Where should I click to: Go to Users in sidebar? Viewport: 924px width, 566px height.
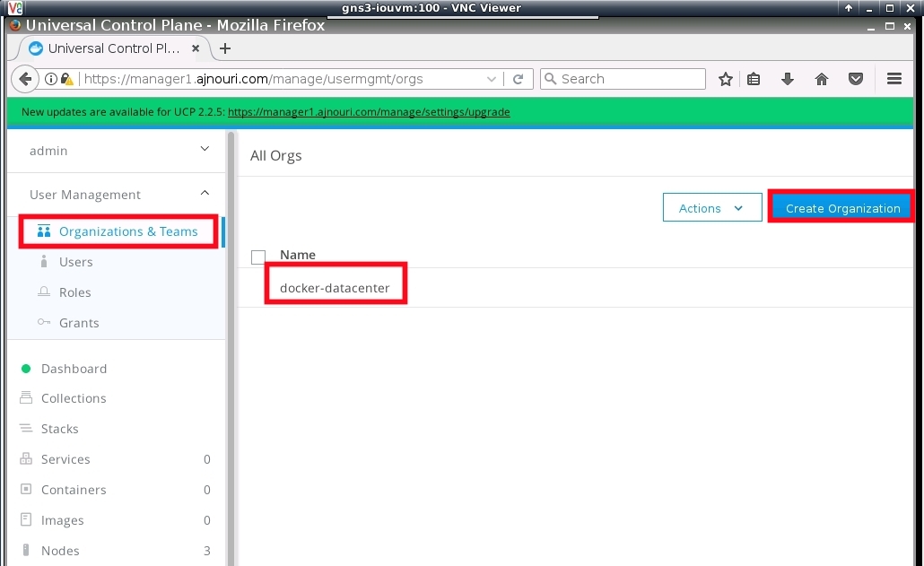coord(76,262)
